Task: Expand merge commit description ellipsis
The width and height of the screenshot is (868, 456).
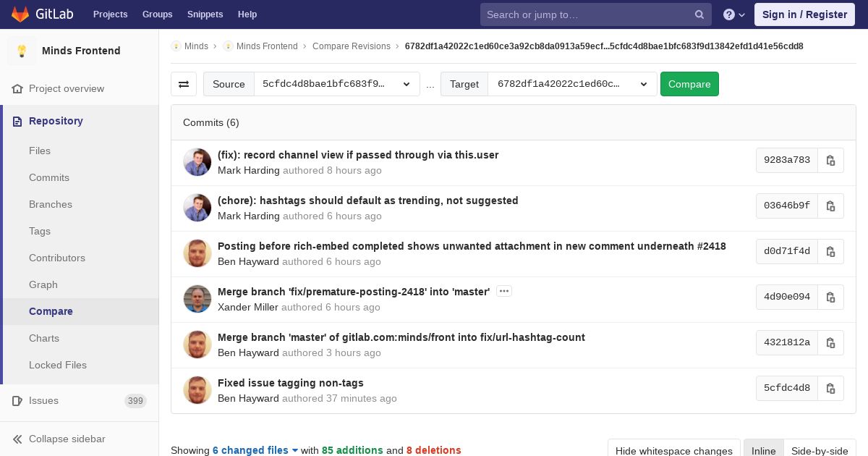Action: click(x=504, y=291)
